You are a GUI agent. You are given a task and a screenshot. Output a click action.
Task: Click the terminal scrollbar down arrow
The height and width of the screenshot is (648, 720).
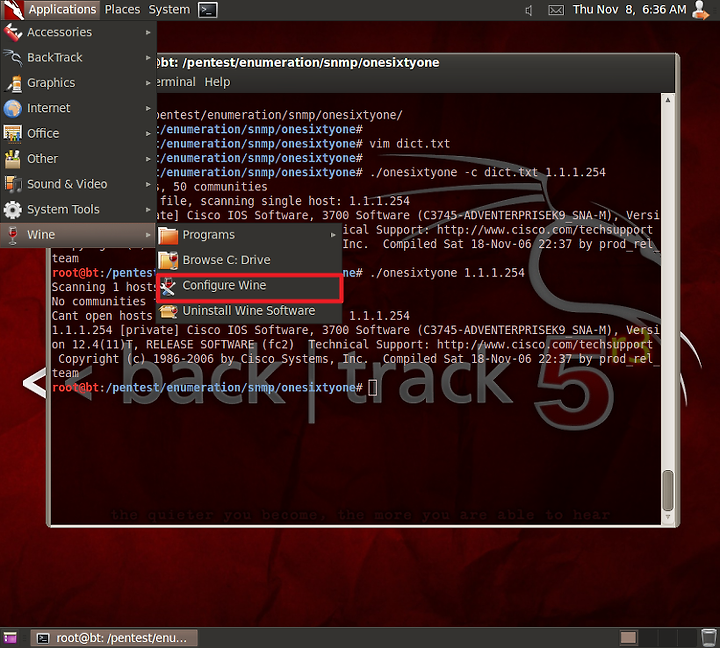click(x=668, y=517)
